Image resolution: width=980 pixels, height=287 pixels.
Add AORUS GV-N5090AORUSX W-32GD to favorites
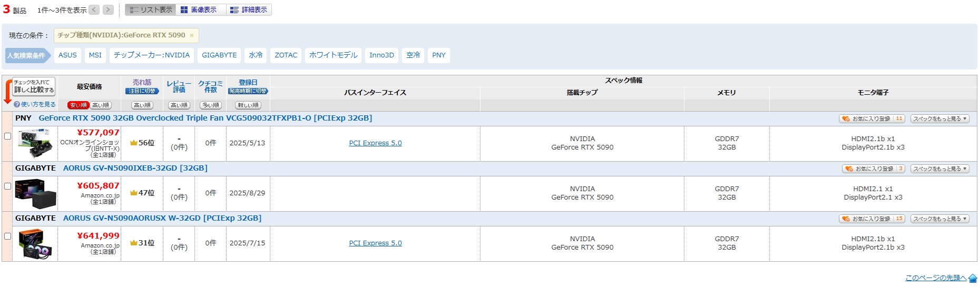[871, 219]
